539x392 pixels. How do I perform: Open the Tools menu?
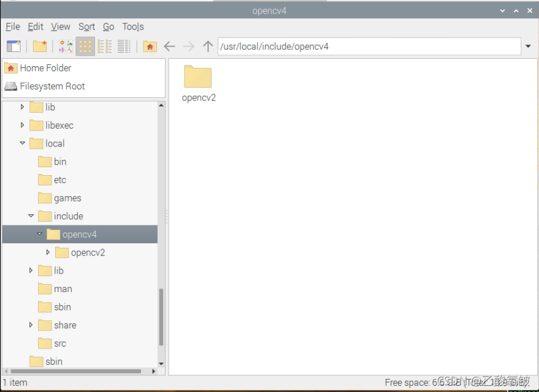click(133, 27)
